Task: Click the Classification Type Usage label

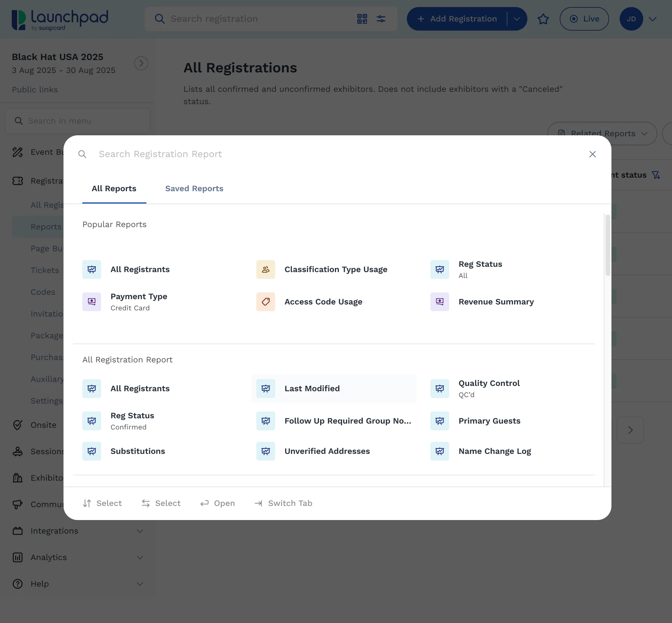Action: click(x=336, y=269)
